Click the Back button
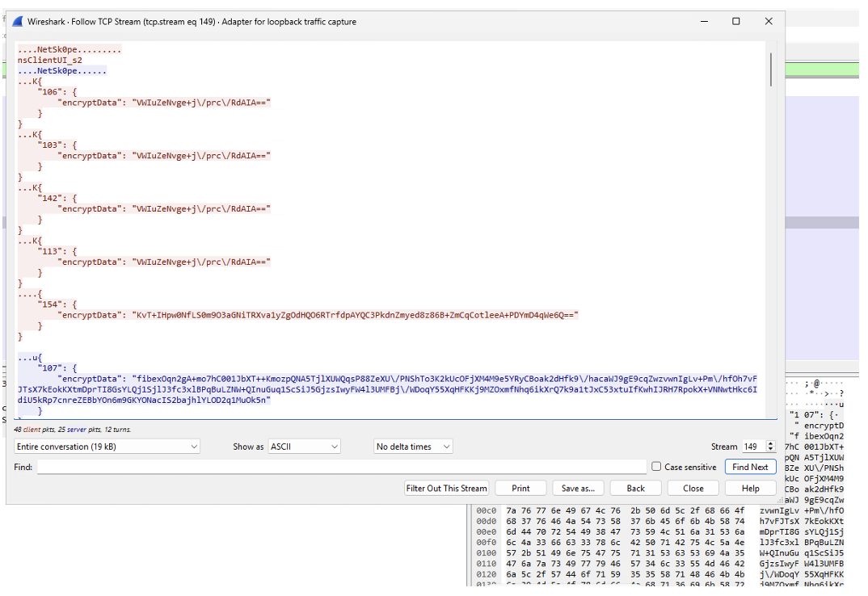 [x=635, y=488]
